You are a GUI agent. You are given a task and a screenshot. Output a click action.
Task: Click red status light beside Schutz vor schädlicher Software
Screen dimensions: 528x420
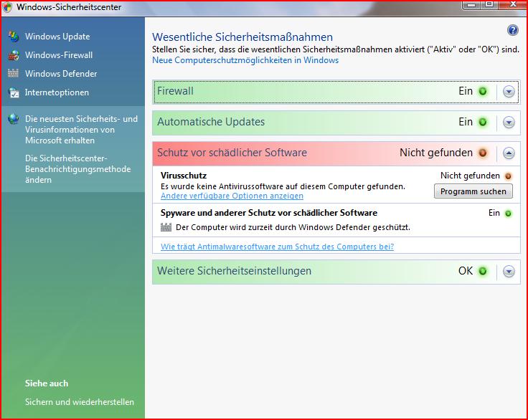pyautogui.click(x=483, y=153)
